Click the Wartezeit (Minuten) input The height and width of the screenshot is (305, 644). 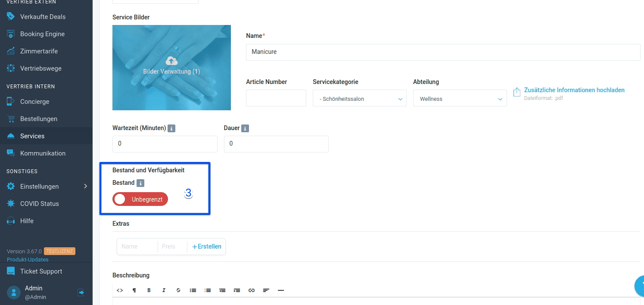point(165,144)
